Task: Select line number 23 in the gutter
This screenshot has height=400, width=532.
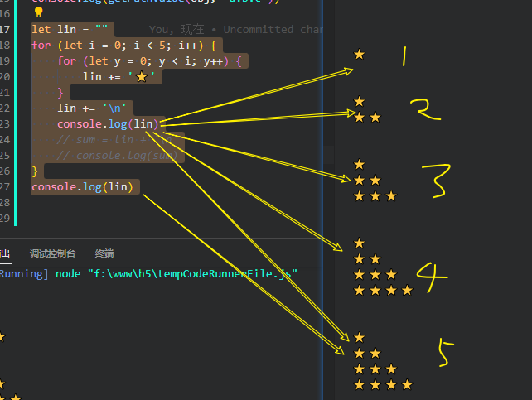Action: 5,124
